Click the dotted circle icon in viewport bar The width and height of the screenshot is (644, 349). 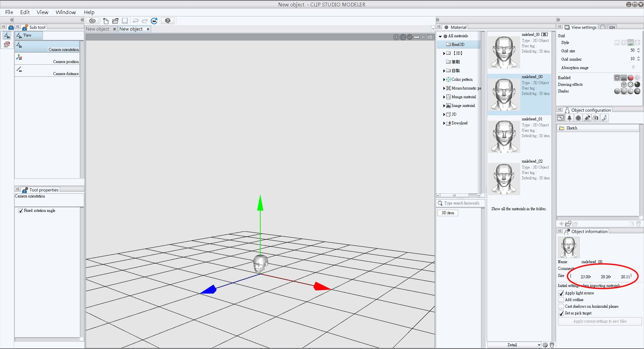coord(396,37)
